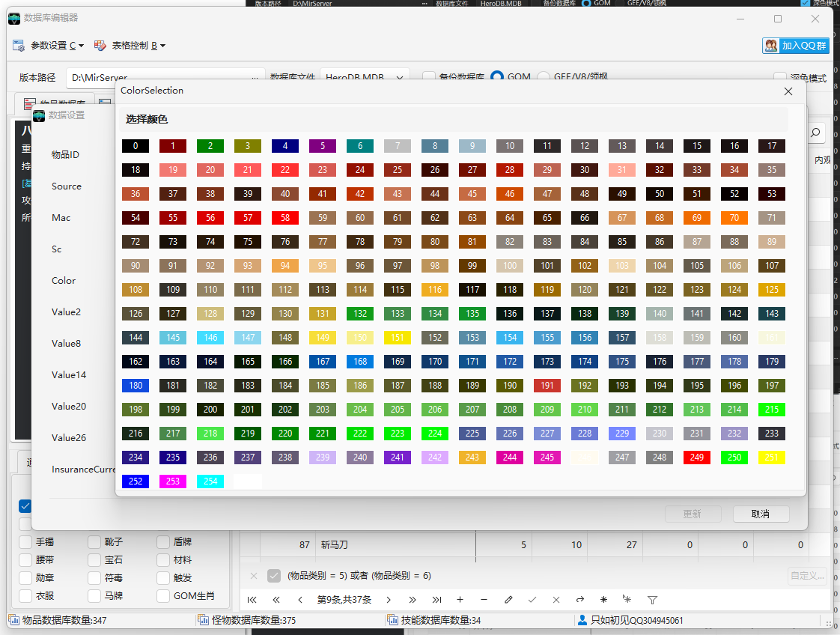Expand the HeroDB.MDB database file dropdown

(400, 77)
